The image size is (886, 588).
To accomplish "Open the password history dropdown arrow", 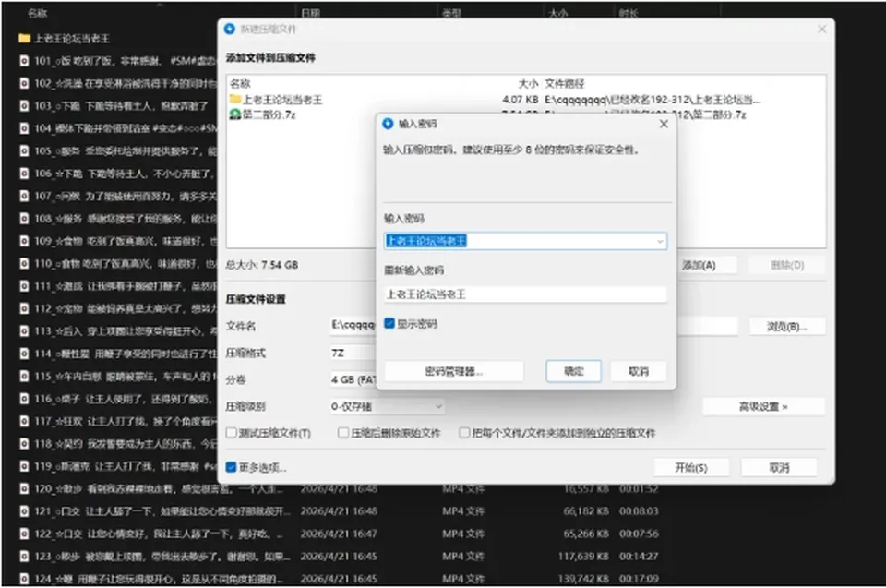I will [x=659, y=242].
